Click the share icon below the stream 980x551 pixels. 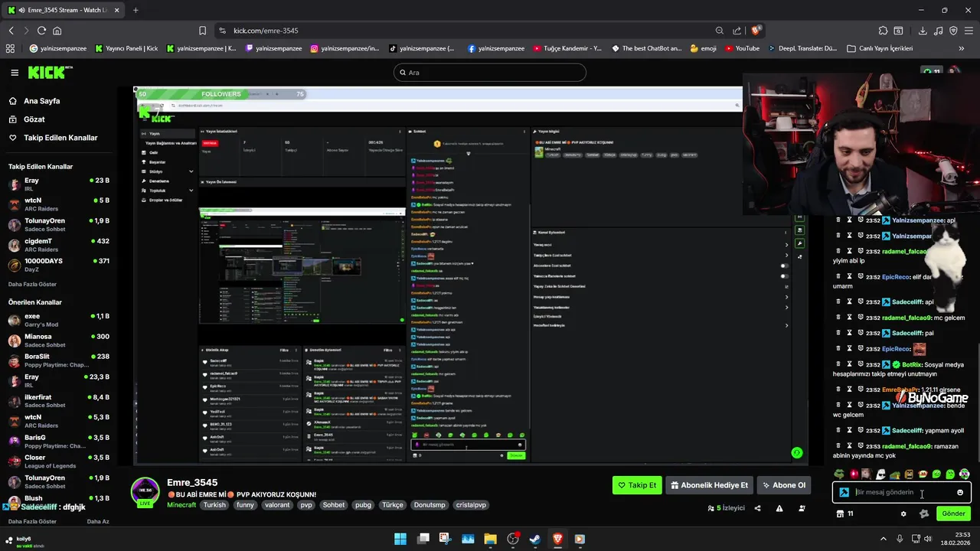coord(757,508)
